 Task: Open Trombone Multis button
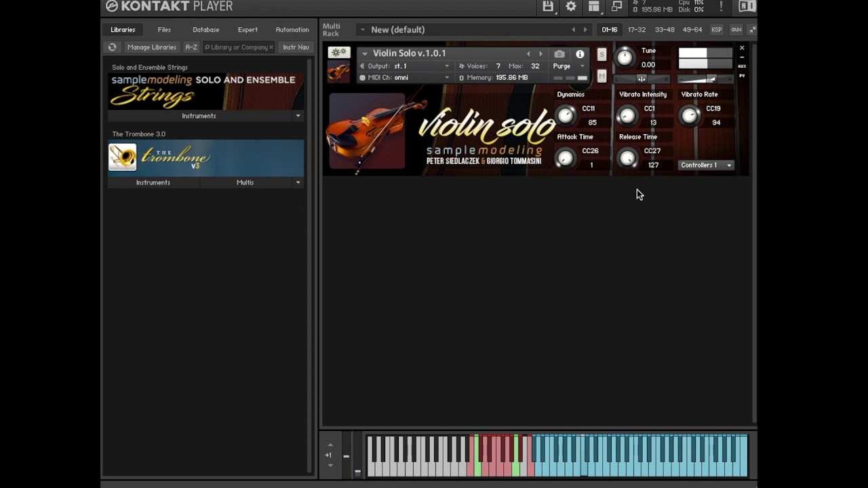point(245,182)
